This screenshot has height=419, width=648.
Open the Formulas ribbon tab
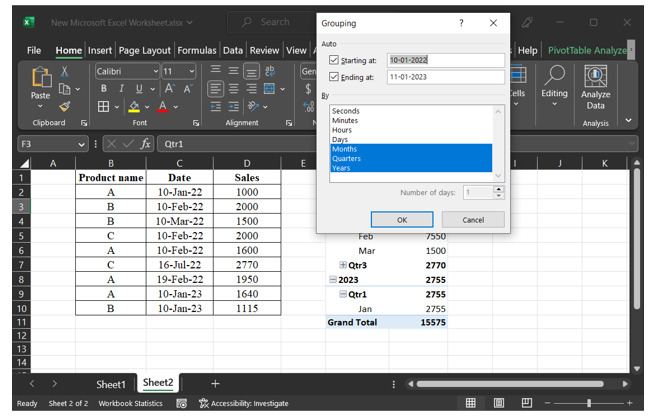tap(198, 50)
